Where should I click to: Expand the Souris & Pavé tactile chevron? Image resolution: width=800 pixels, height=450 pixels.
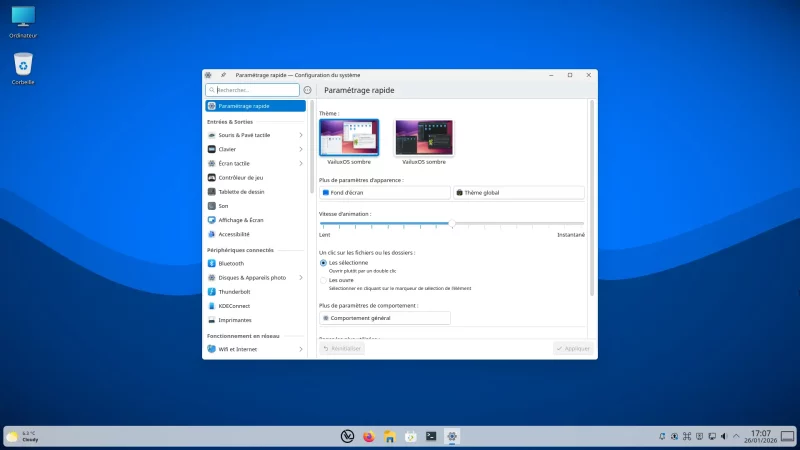coord(301,135)
